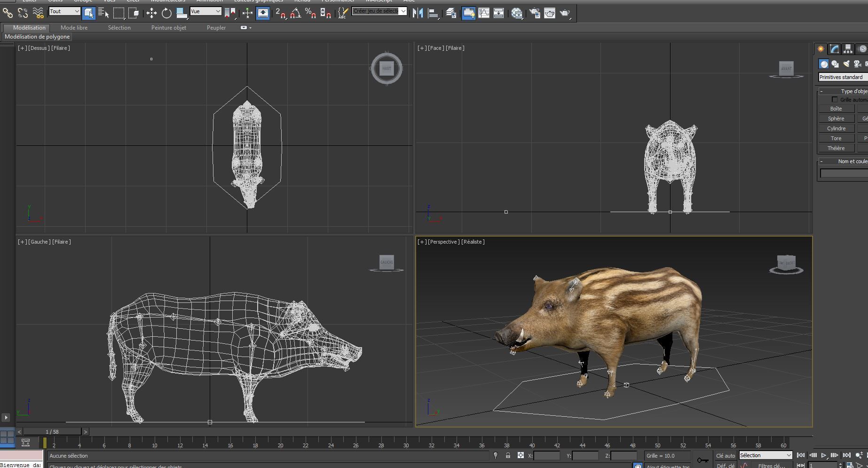Open the Layer Manager icon
868x468 pixels.
(451, 13)
